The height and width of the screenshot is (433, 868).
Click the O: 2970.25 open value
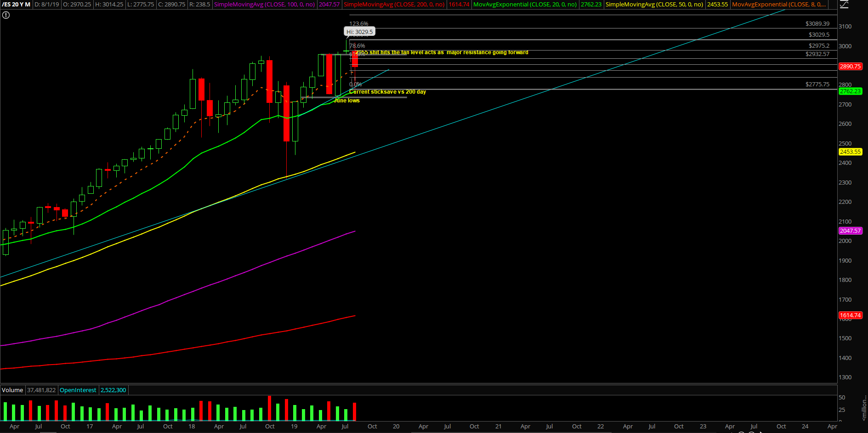coord(77,4)
